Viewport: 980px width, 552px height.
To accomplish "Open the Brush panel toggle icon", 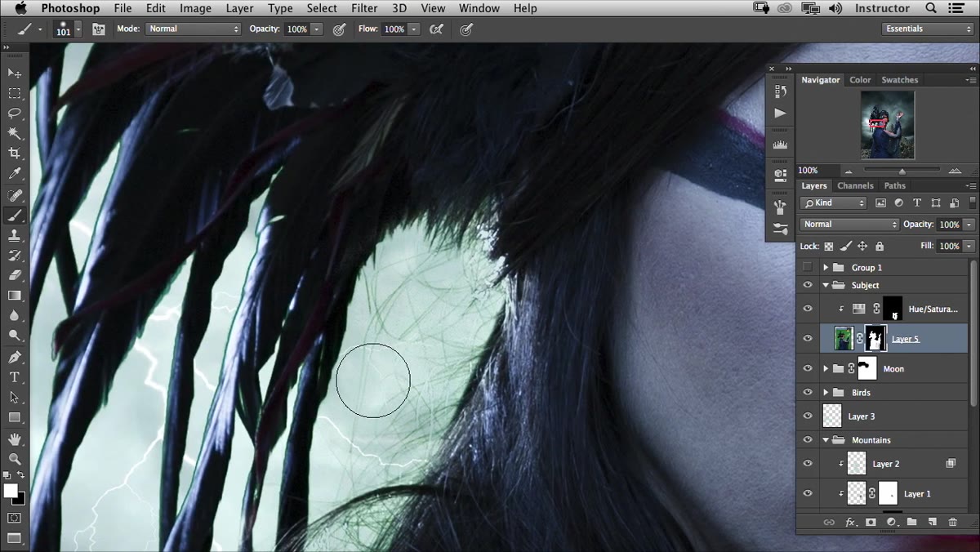I will tap(99, 29).
